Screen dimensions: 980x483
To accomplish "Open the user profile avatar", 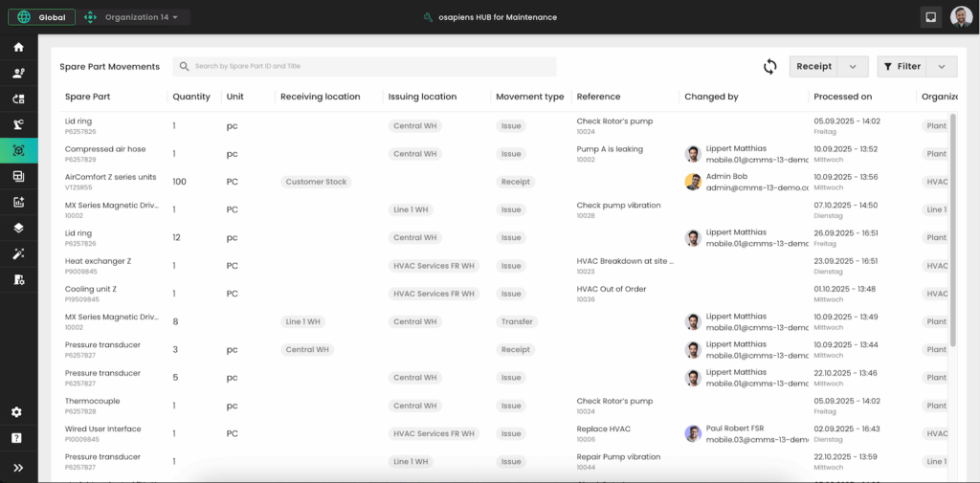I will point(961,17).
